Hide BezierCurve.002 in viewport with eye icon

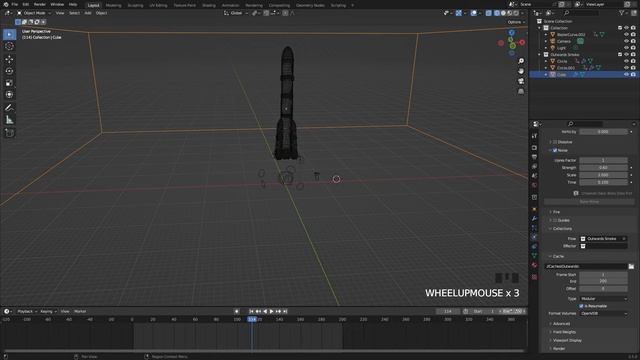pyautogui.click(x=626, y=35)
